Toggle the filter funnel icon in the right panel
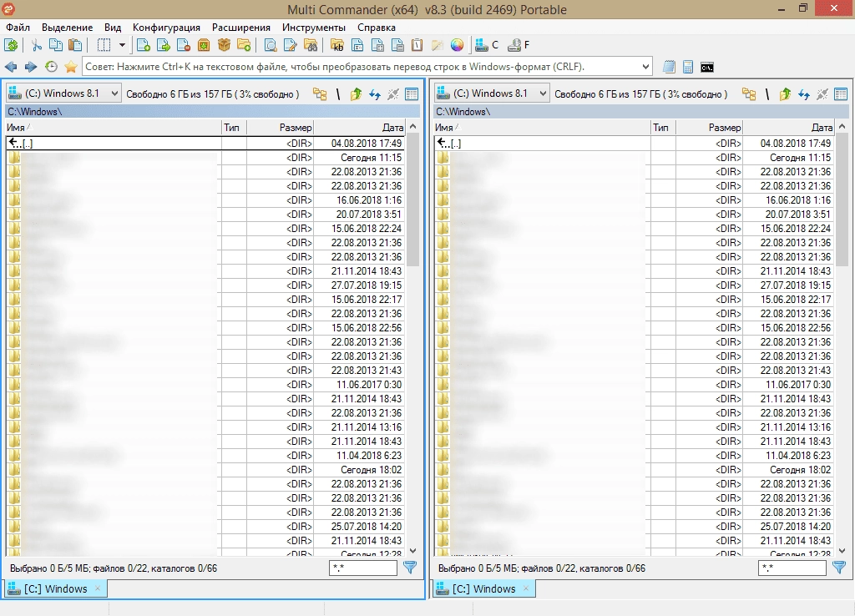 (x=839, y=568)
